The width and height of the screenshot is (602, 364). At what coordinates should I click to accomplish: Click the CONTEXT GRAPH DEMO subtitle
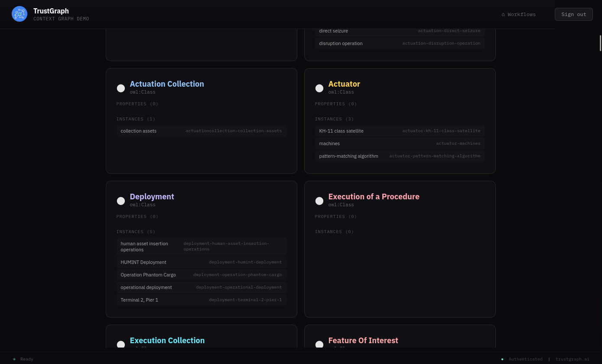(x=61, y=19)
